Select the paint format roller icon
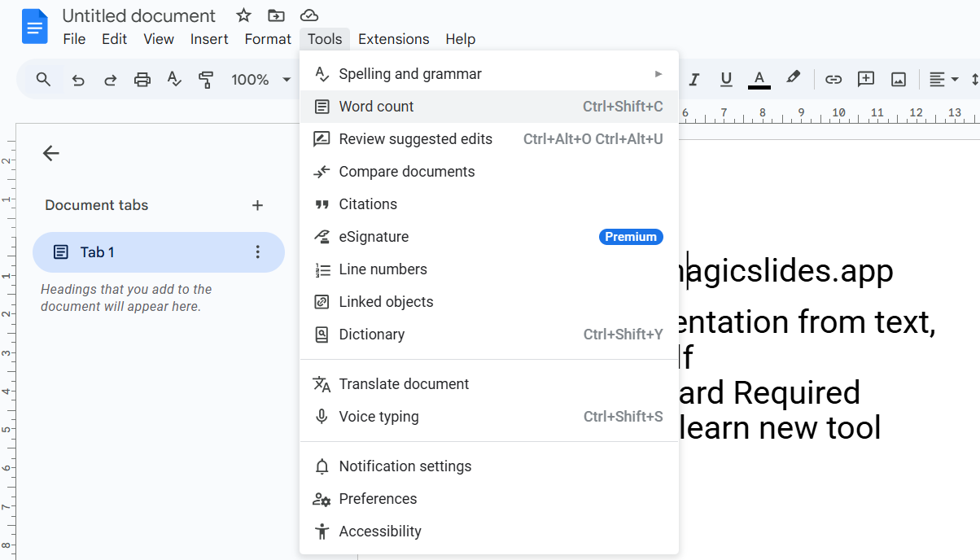The height and width of the screenshot is (560, 980). 206,80
